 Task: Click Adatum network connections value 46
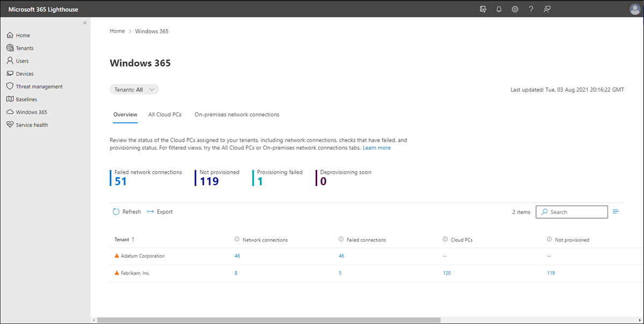(237, 256)
